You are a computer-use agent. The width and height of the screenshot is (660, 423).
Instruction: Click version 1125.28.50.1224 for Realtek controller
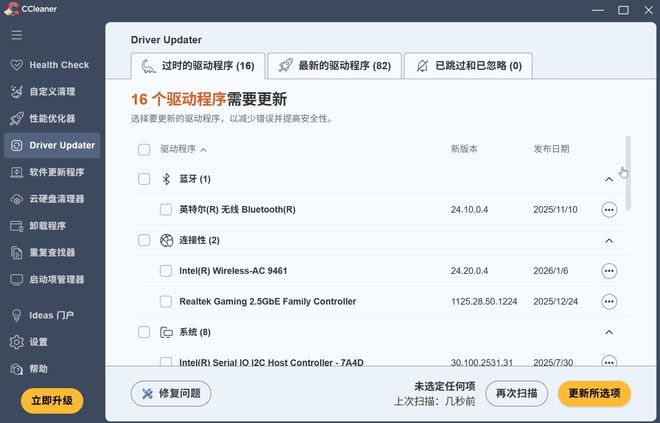[x=484, y=301]
